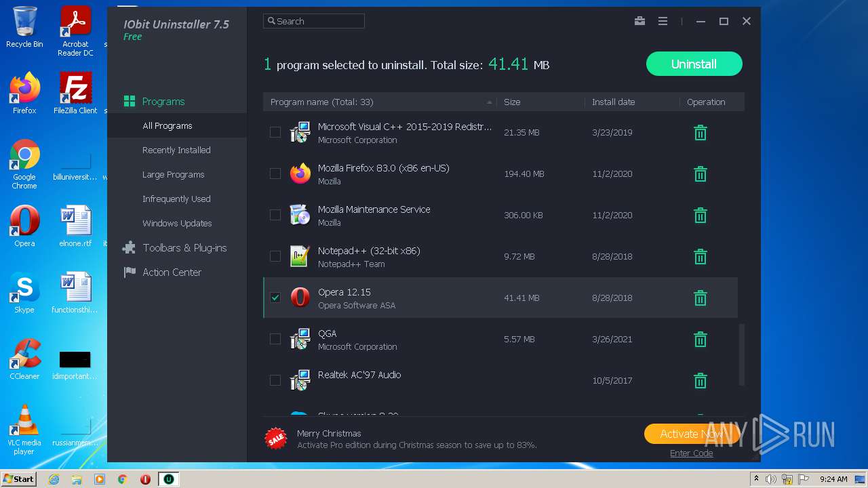Select the Google Chrome desktop icon

click(x=24, y=164)
